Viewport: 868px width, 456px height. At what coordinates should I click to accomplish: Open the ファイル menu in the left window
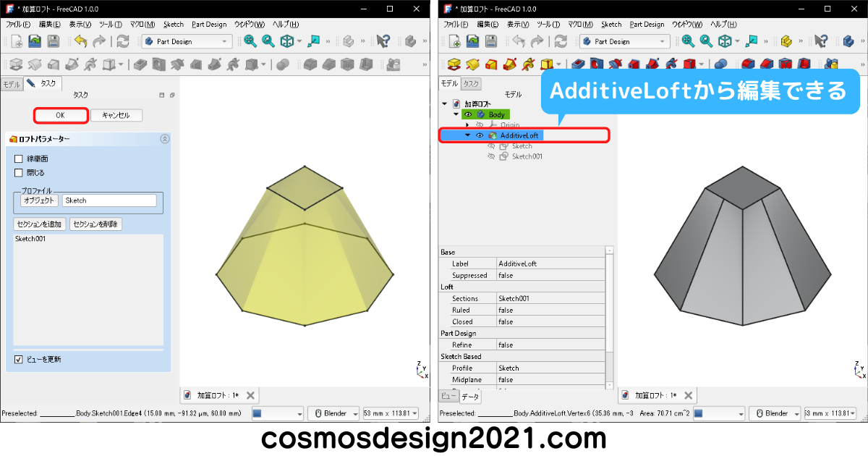click(20, 24)
